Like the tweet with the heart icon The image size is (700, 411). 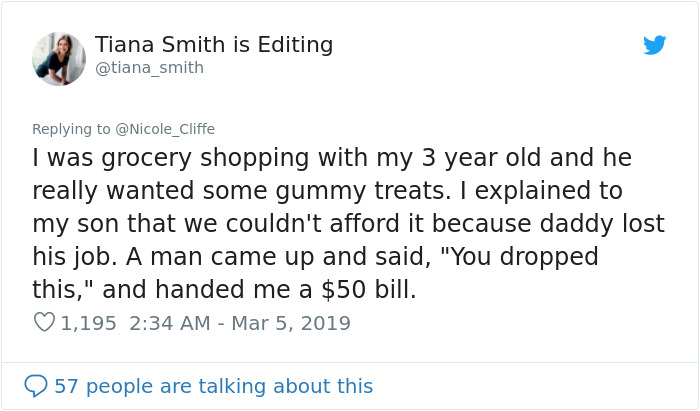click(x=44, y=323)
